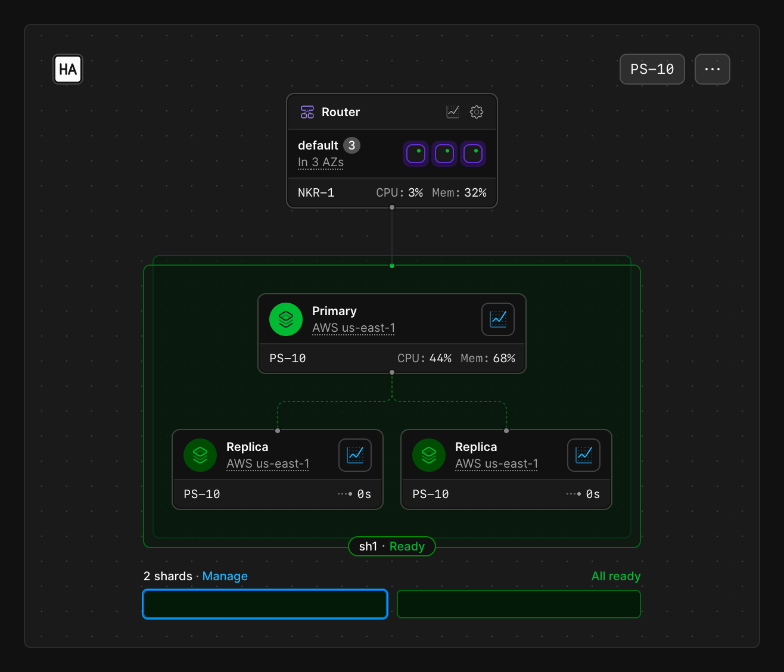Viewport: 784px width, 672px height.
Task: Select the first shard bar with blue outline
Action: pyautogui.click(x=265, y=604)
